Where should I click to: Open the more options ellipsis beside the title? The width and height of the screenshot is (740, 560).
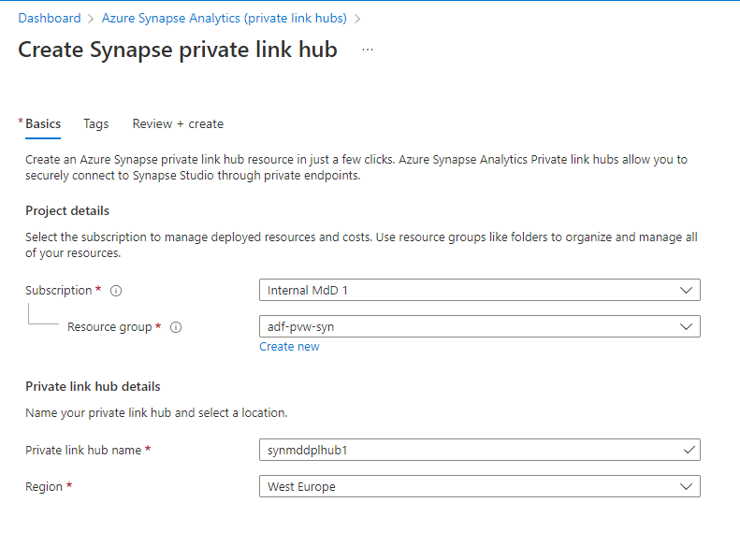(x=368, y=50)
